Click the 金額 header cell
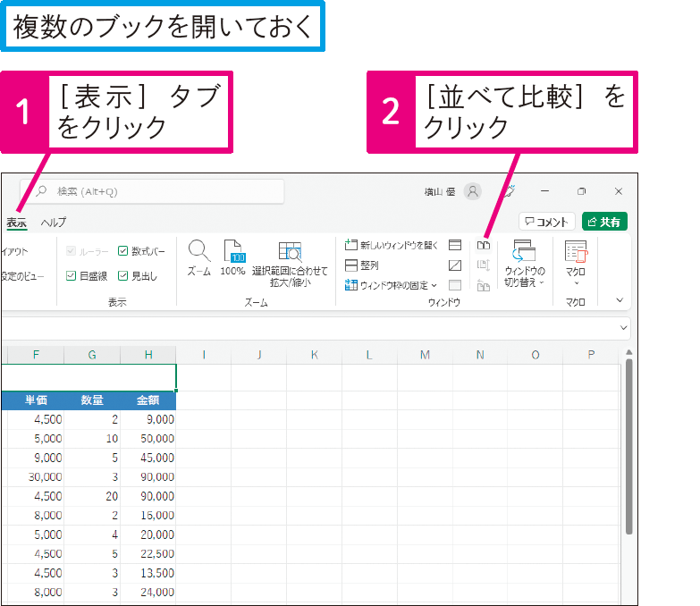The width and height of the screenshot is (700, 606). coord(148,400)
